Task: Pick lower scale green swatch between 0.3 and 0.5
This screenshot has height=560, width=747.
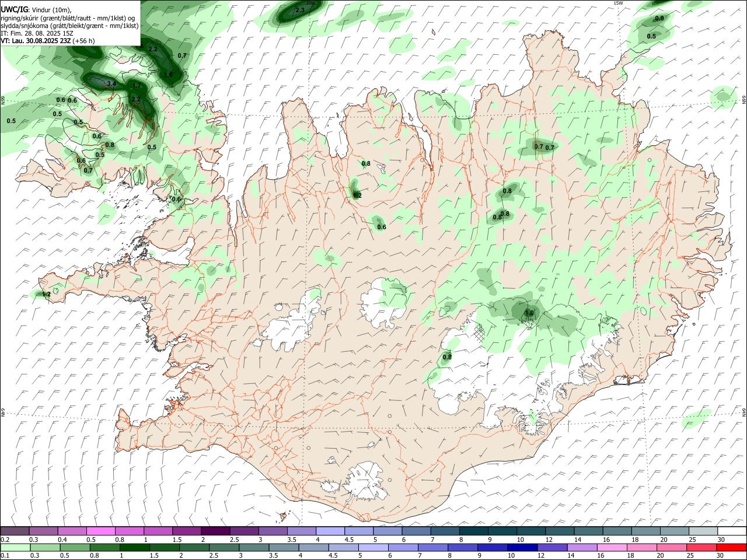Action: 45,547
